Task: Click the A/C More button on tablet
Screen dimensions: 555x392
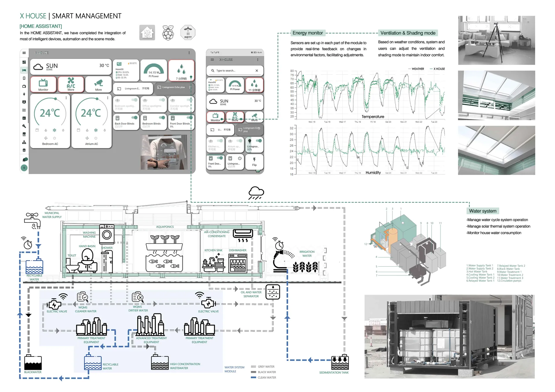Action: click(71, 84)
